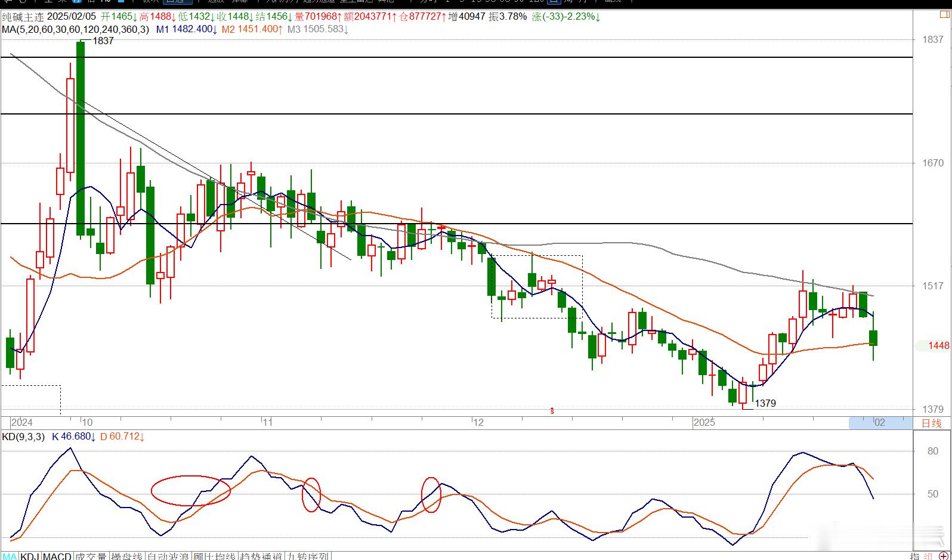Click the blue highlighted 02 range on time axis
The width and height of the screenshot is (952, 560).
click(880, 423)
